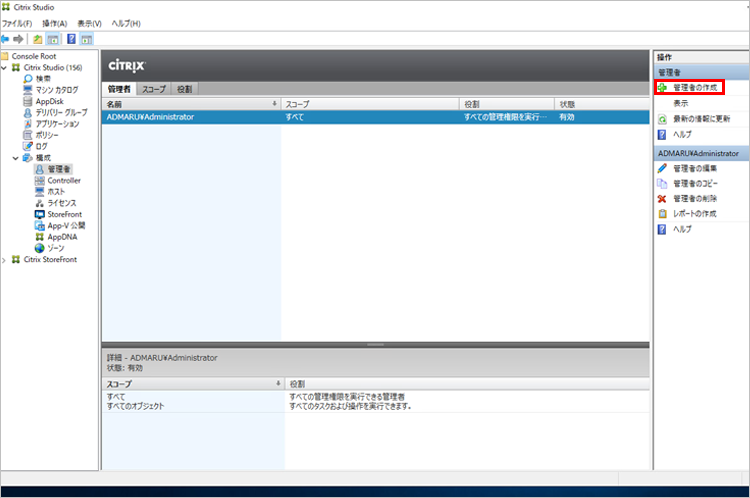
Task: Open App-V 公開 in the tree
Action: tap(66, 225)
